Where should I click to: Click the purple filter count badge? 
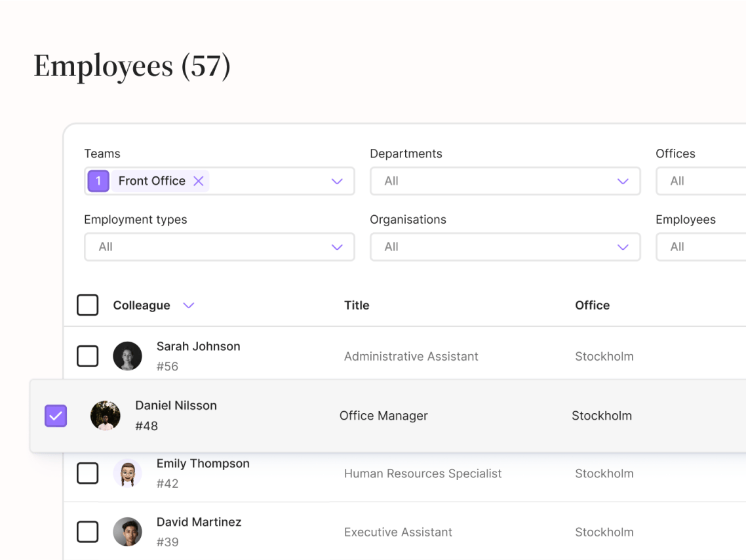98,181
